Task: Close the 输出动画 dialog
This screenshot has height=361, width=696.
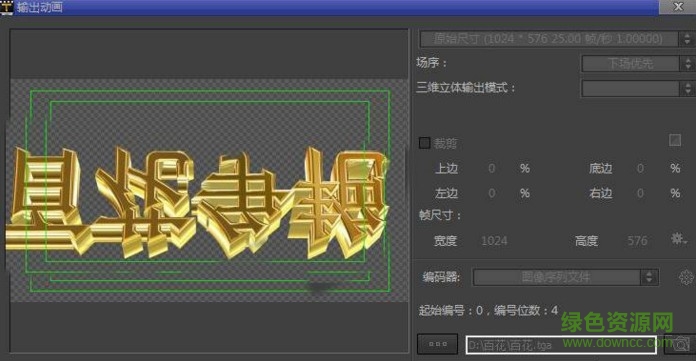Action: pyautogui.click(x=678, y=7)
